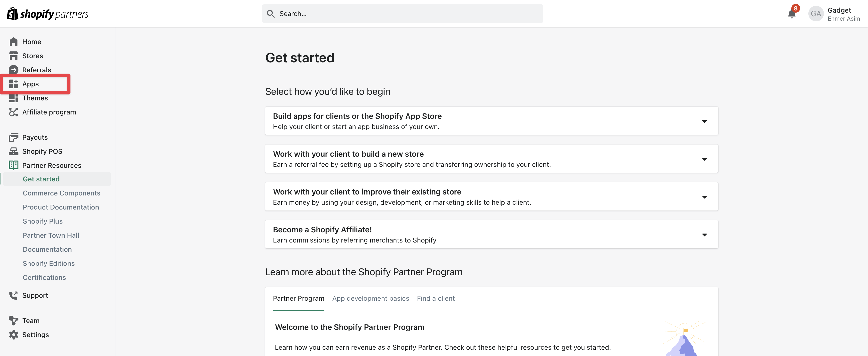Click the Apps icon in the sidebar
The height and width of the screenshot is (356, 868).
click(x=14, y=84)
